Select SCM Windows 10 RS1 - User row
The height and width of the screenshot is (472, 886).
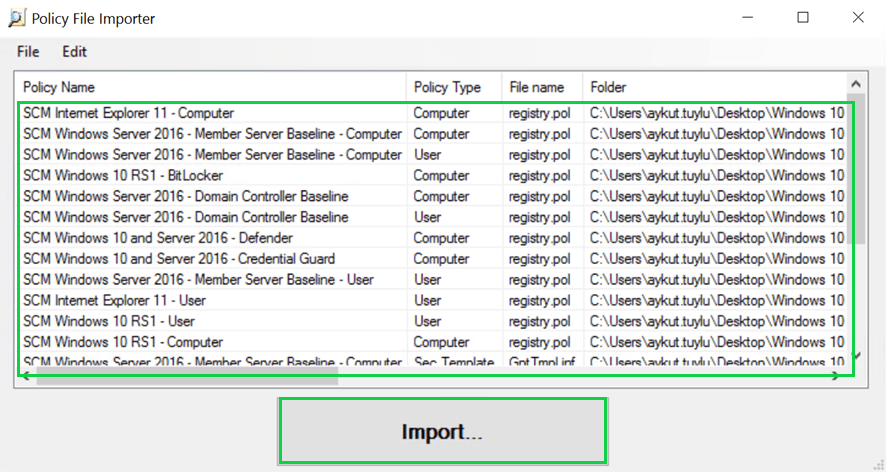(108, 321)
